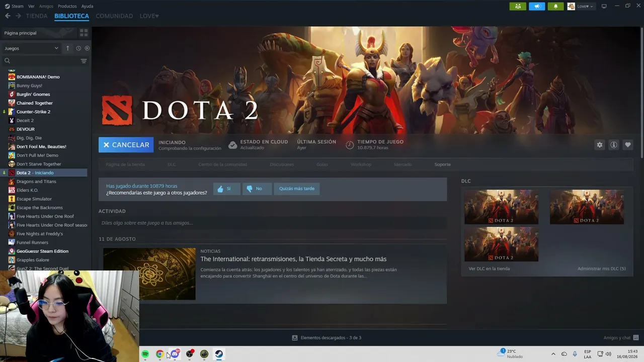Cancel launching Dota 2
Screen dimensions: 644x362
(126, 145)
